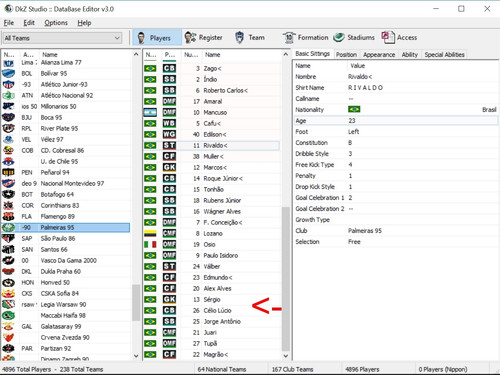The width and height of the screenshot is (500, 375).
Task: Open the Team shield icon
Action: pyautogui.click(x=239, y=38)
